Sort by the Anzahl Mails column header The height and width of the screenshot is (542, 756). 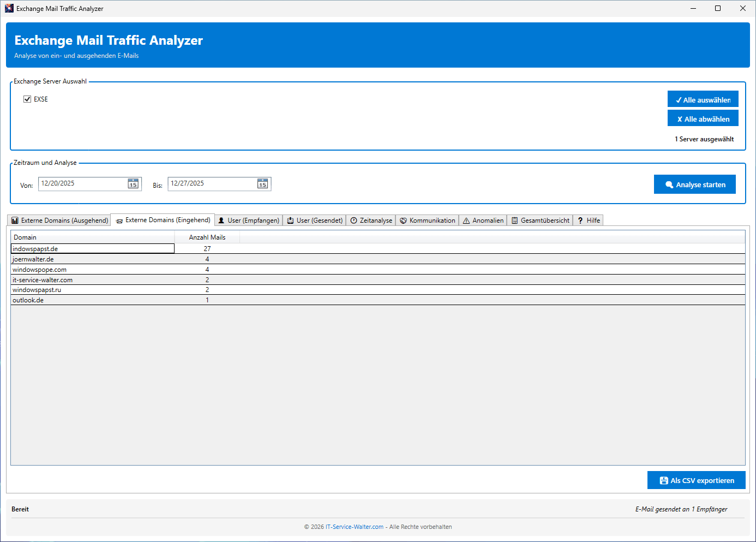tap(207, 237)
